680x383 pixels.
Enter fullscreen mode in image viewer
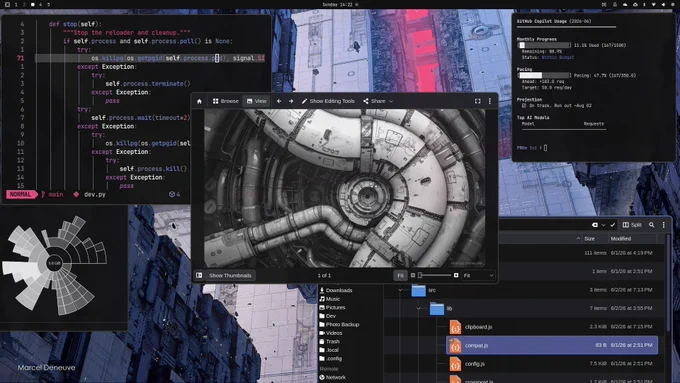[477, 101]
